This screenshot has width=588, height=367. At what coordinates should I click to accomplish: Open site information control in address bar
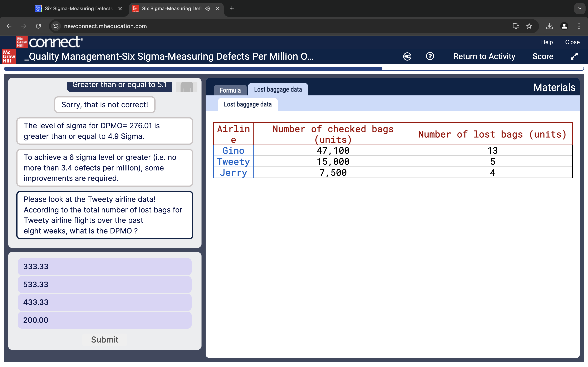click(56, 26)
